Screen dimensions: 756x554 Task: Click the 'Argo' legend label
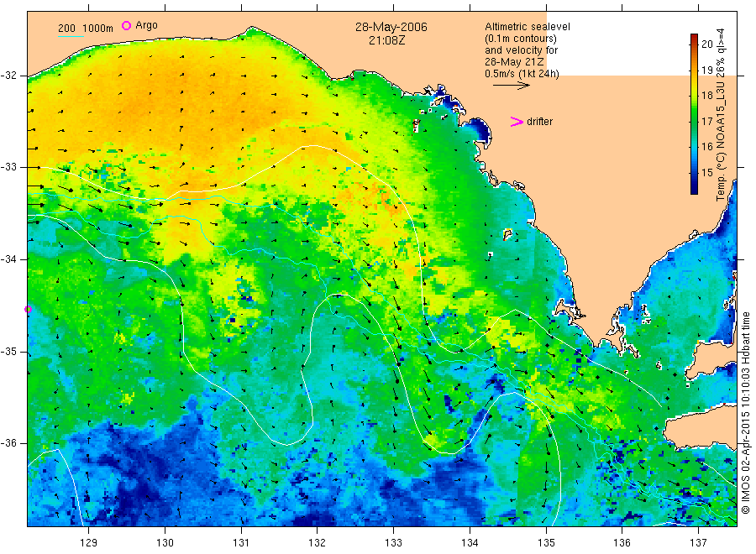pos(146,25)
